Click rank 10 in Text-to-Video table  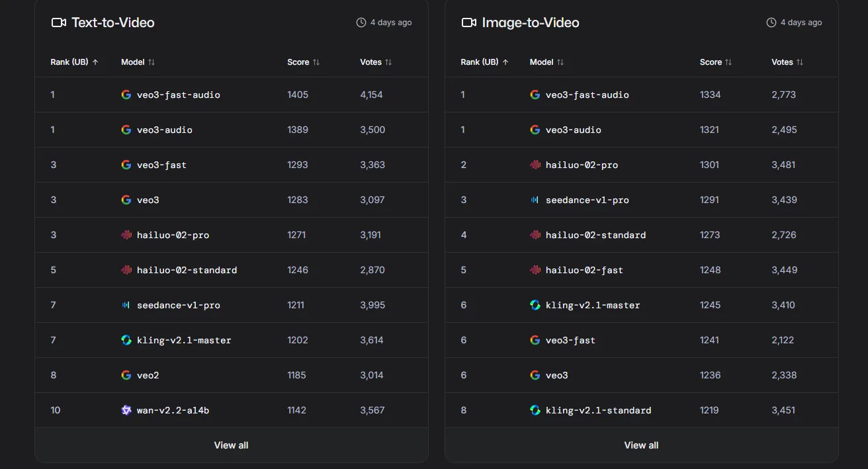click(x=56, y=410)
